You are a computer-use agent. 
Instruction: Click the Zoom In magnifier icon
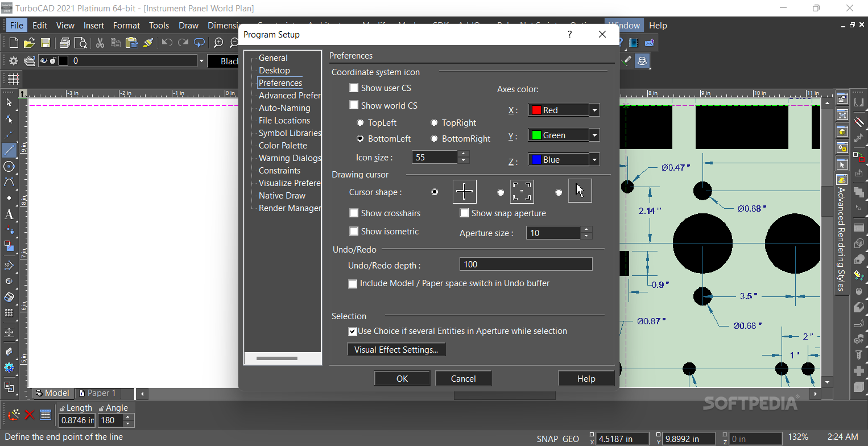click(218, 43)
